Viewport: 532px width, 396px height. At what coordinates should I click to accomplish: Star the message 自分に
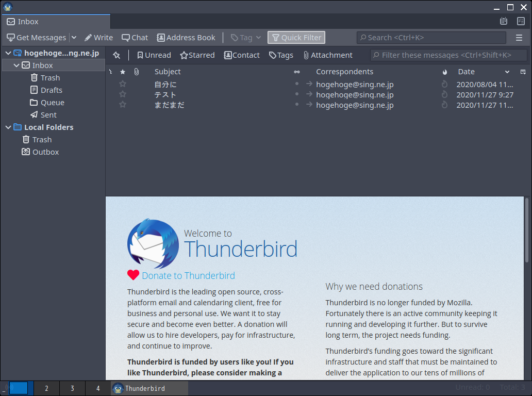pyautogui.click(x=123, y=84)
